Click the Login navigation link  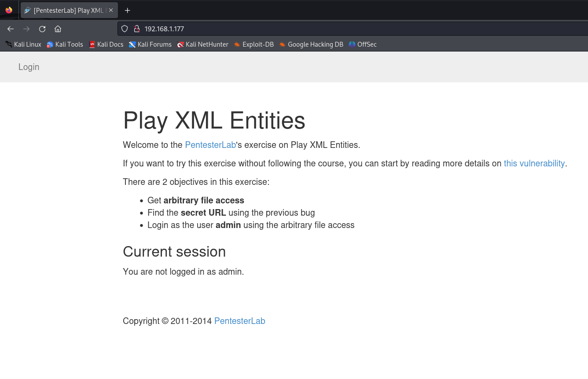click(29, 67)
